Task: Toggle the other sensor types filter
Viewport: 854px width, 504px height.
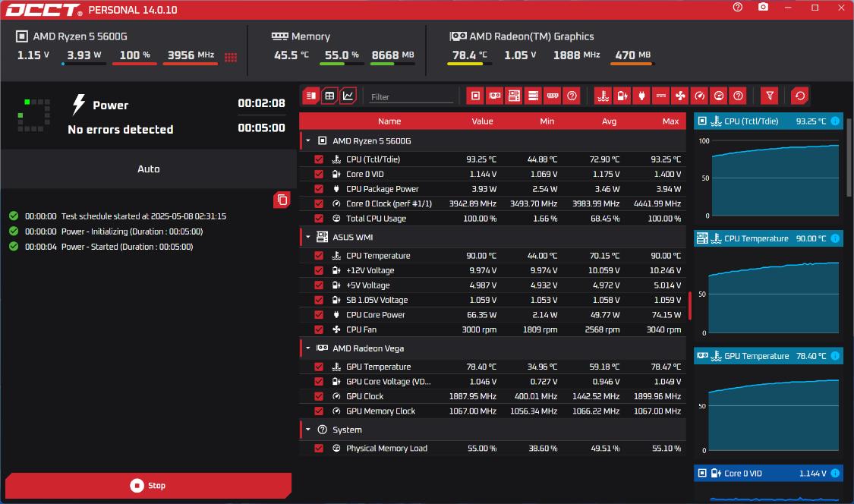Action: (738, 96)
